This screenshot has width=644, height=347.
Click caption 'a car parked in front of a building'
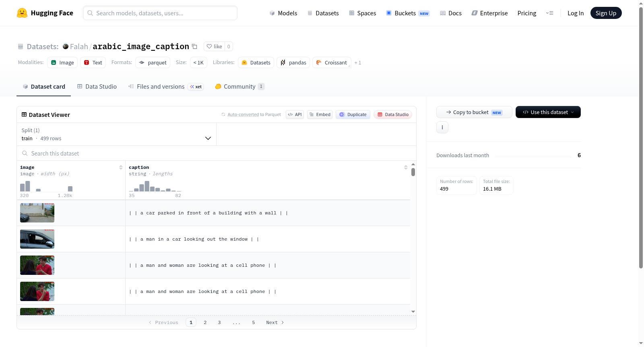208,213
